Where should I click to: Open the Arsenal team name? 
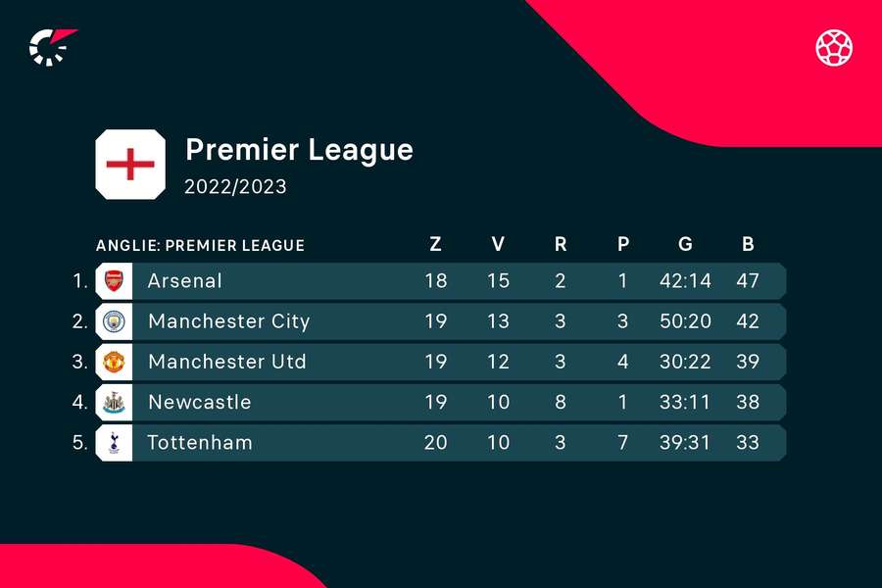tap(184, 281)
